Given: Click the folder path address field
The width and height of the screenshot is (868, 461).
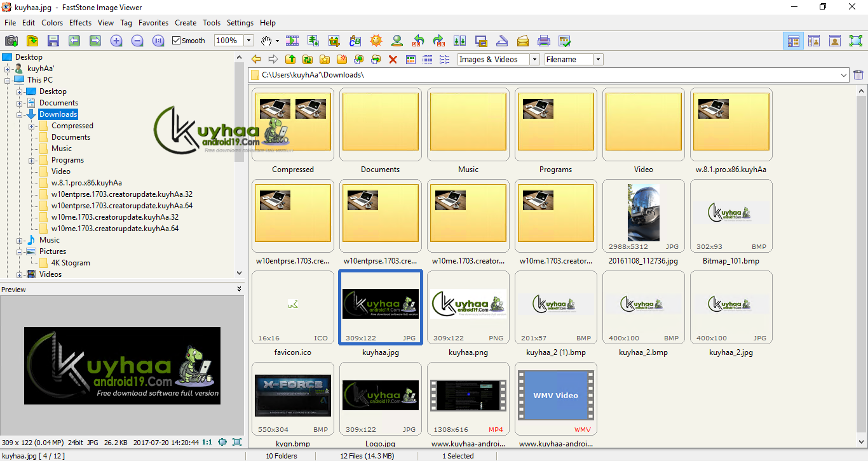Looking at the screenshot, I should (550, 75).
